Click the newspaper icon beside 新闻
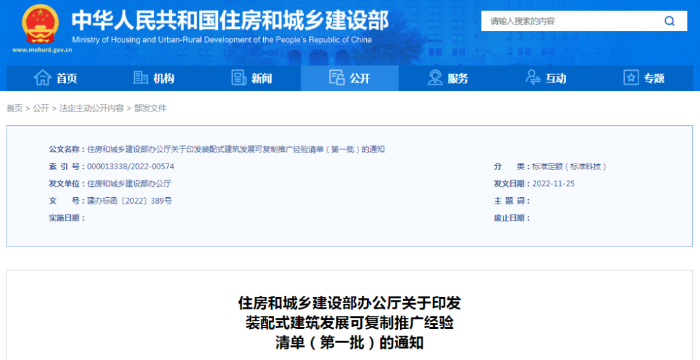Image resolution: width=700 pixels, height=360 pixels. 239,78
